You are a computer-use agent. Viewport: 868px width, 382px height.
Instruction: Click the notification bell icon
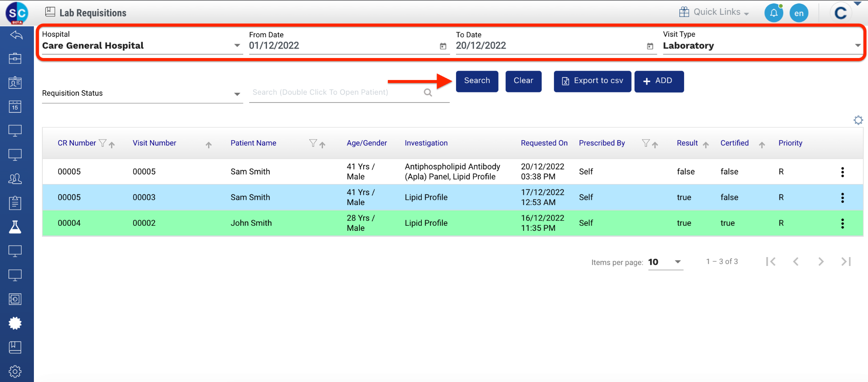point(773,13)
